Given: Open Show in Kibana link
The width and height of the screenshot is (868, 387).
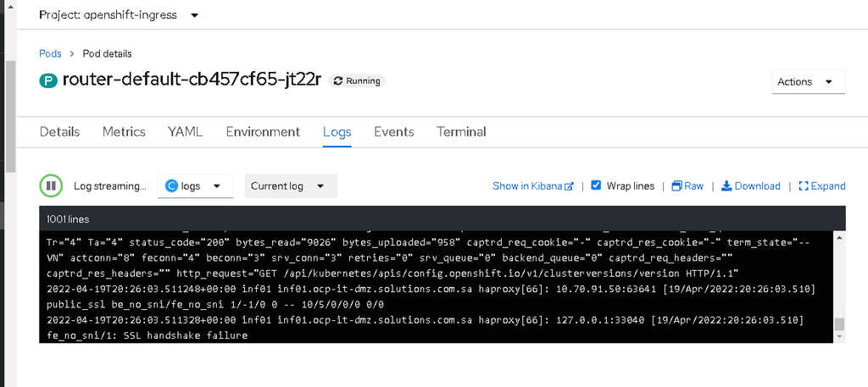Looking at the screenshot, I should (x=533, y=185).
